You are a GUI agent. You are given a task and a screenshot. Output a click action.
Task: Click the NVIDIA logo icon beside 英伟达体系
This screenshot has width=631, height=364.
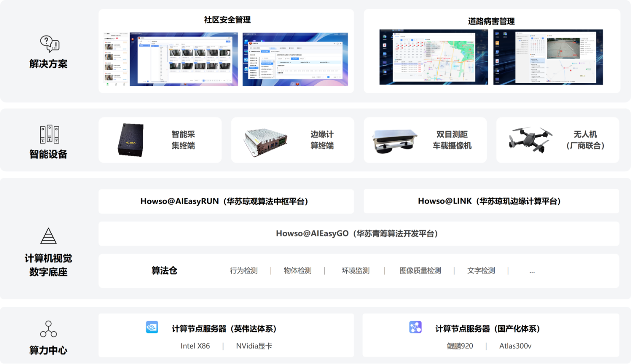tap(152, 327)
